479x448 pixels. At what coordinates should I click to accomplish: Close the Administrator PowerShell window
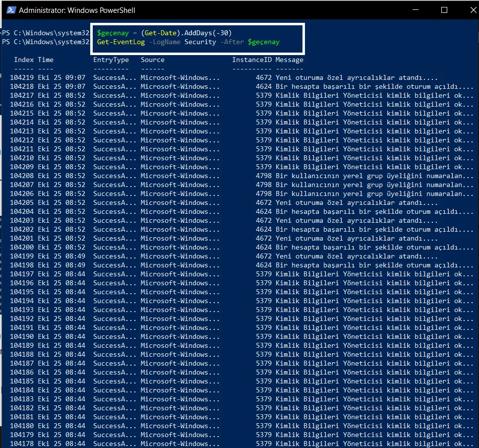click(x=473, y=10)
